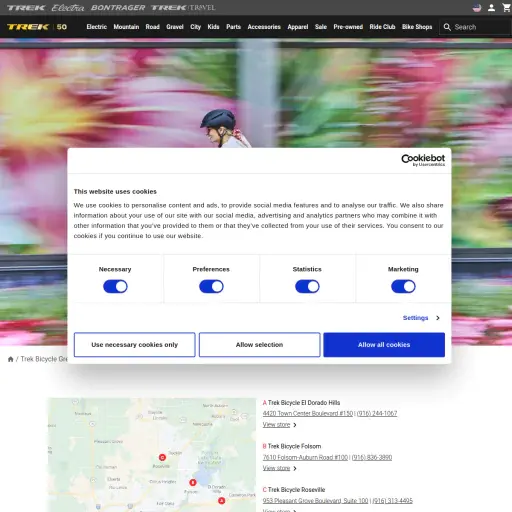This screenshot has width=512, height=512.
Task: Select the country flag icon
Action: click(477, 7)
